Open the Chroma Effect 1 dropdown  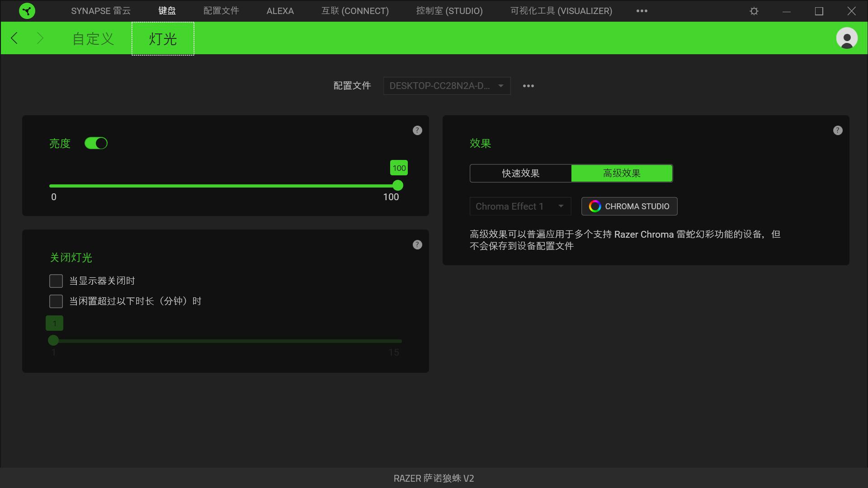point(520,206)
